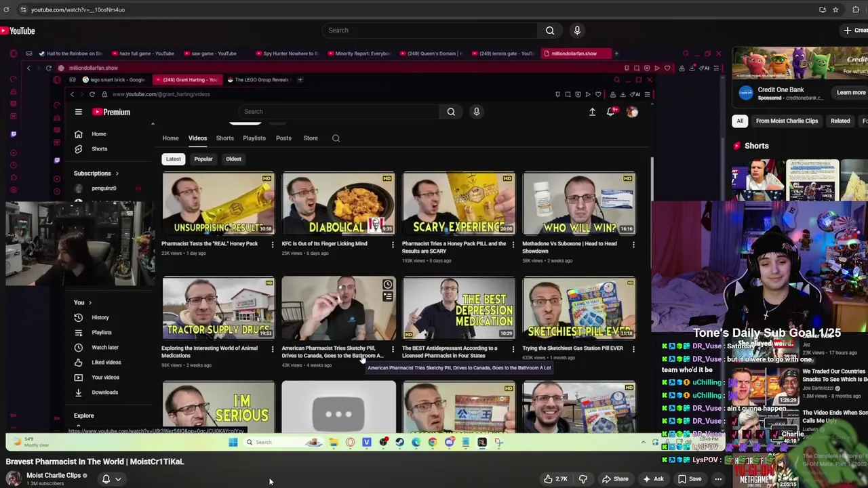The height and width of the screenshot is (488, 868).
Task: Expand the notification options chevron beside the bell
Action: (x=118, y=479)
